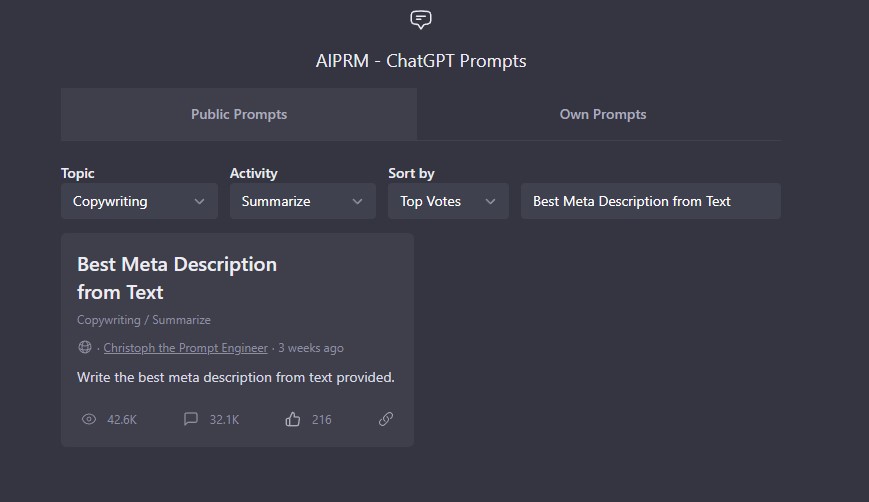The image size is (869, 502).
Task: Open the Activity dropdown showing Summarize
Action: tap(303, 201)
